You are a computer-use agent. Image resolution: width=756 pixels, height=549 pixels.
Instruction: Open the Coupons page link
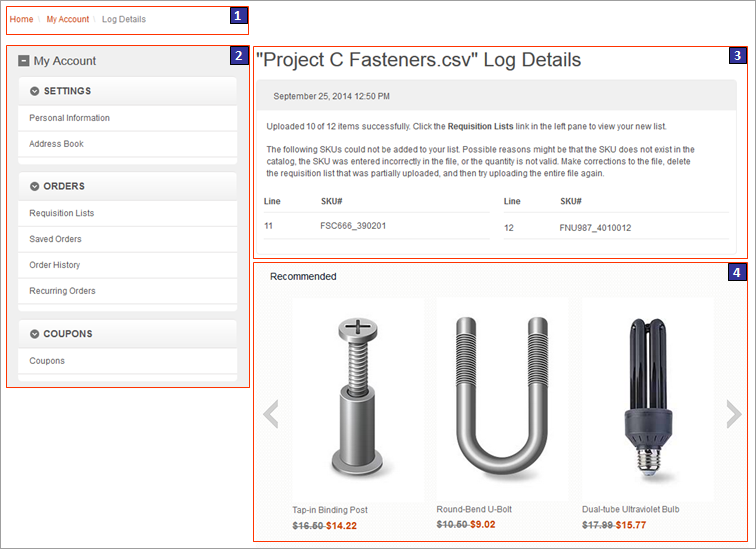(47, 361)
